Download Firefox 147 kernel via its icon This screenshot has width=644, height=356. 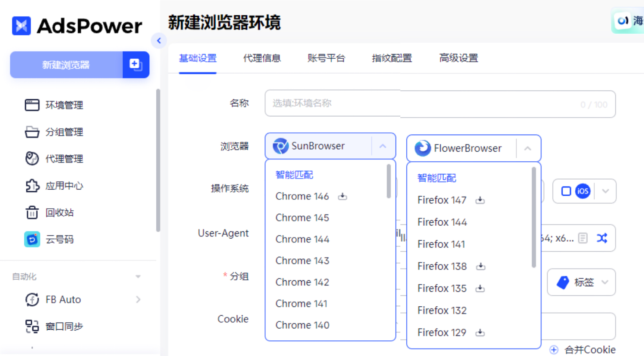point(480,200)
